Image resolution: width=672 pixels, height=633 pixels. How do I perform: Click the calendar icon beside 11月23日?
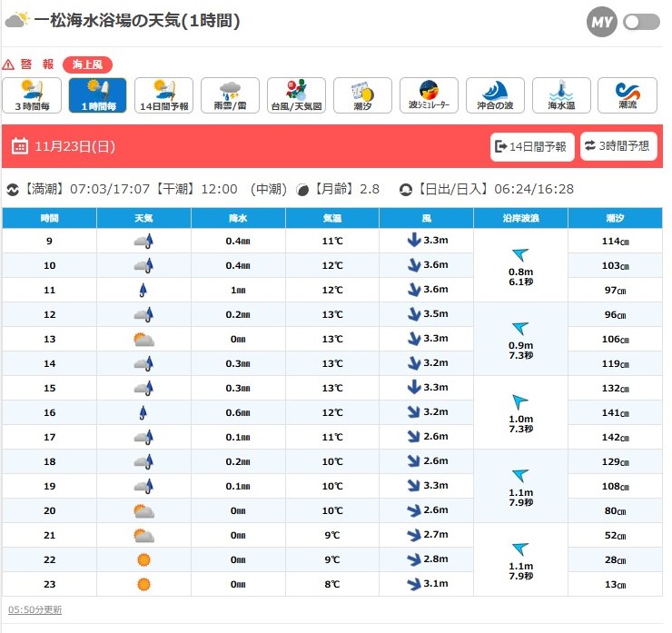tap(21, 146)
